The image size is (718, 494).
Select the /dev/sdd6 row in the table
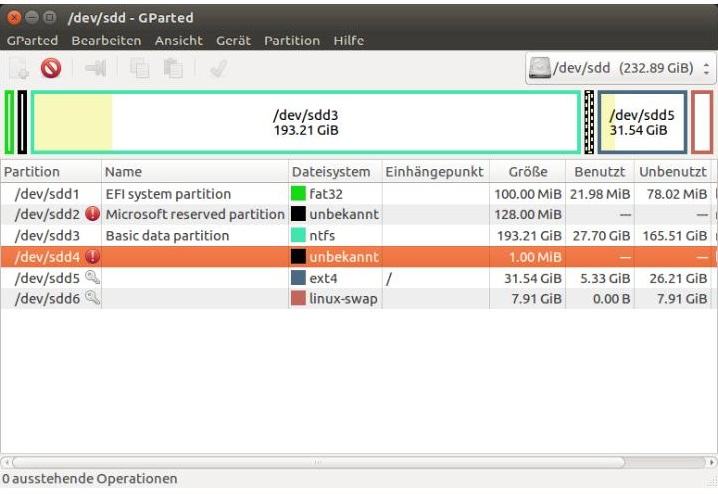click(x=358, y=299)
